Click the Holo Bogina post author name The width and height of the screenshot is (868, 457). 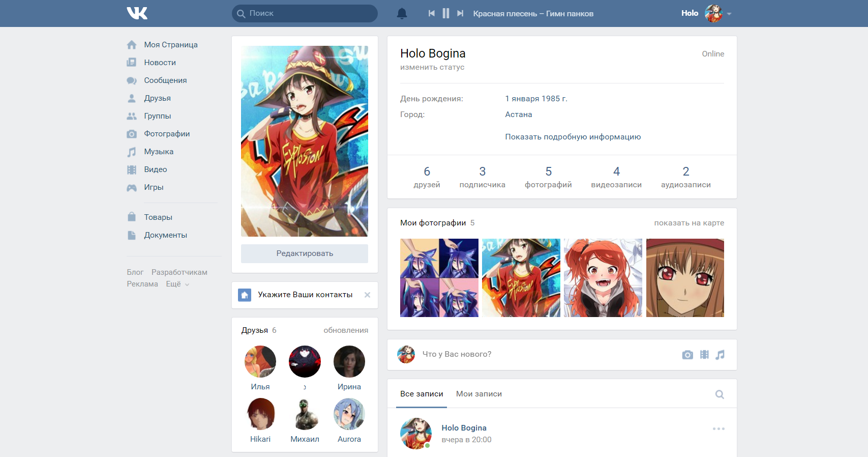(464, 428)
